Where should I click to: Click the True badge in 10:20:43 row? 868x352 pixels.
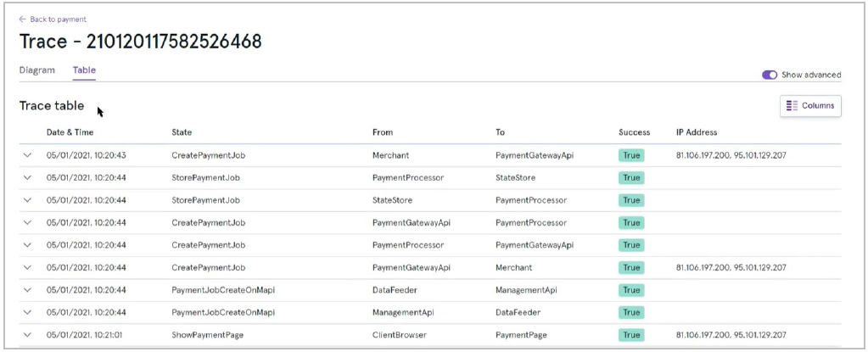[631, 155]
